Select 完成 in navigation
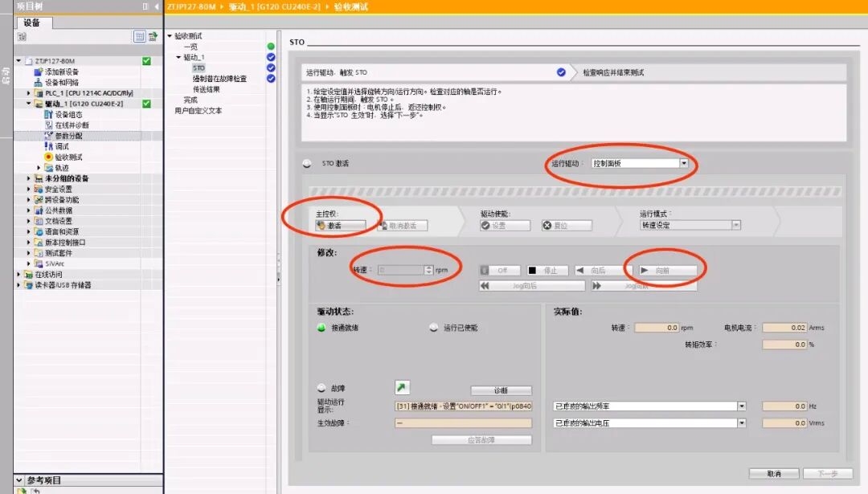The width and height of the screenshot is (868, 494). (190, 100)
